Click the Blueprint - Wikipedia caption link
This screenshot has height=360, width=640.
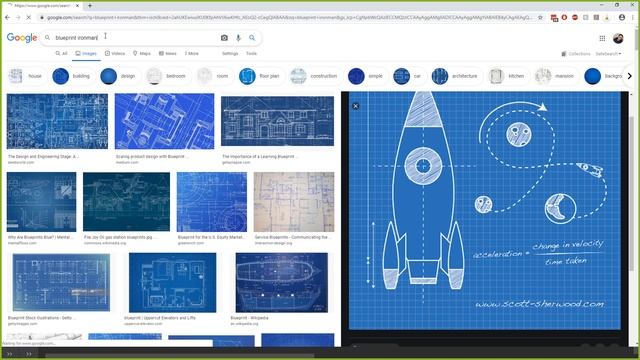click(249, 318)
